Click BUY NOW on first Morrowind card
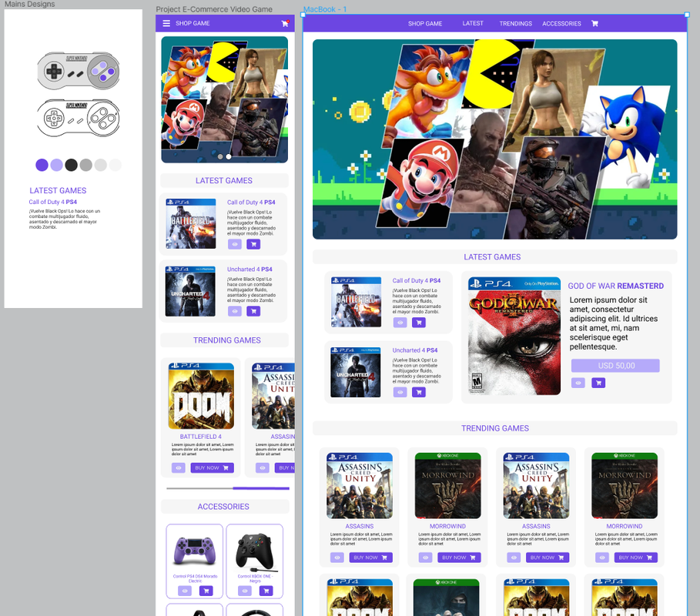This screenshot has width=700, height=616. tap(460, 557)
